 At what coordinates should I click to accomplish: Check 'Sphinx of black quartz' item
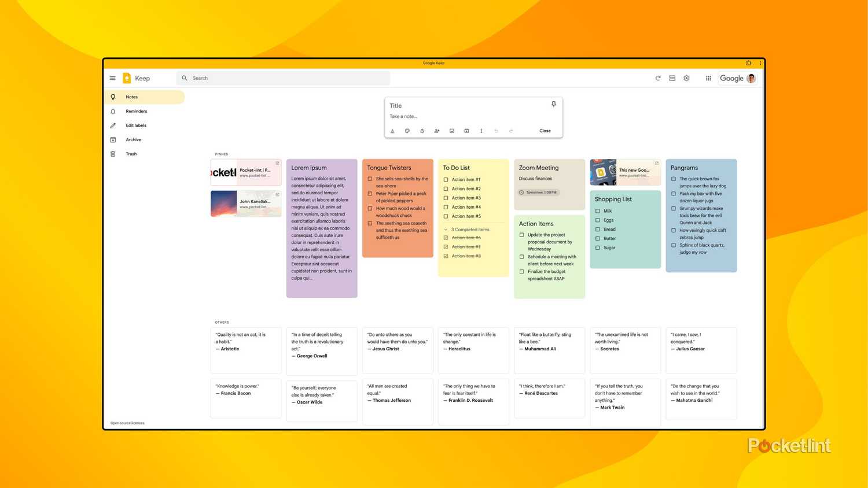674,245
